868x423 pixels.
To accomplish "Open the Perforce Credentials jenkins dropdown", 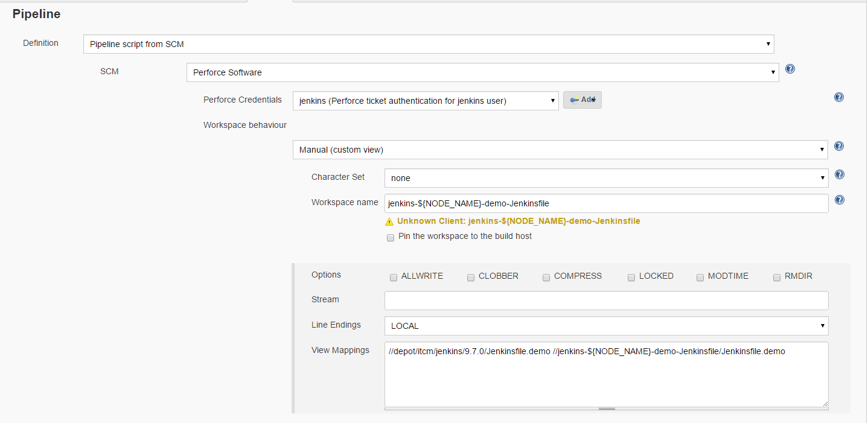I will (425, 101).
